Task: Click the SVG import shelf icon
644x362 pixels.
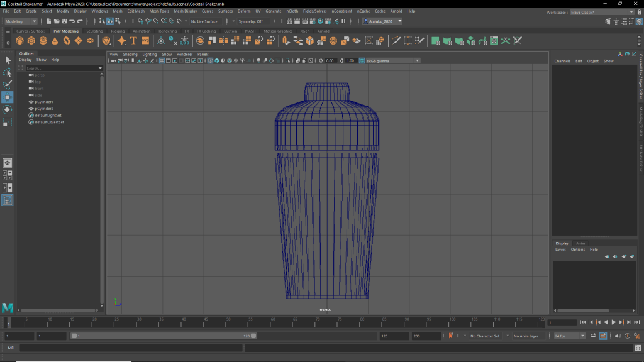Action: [145, 41]
